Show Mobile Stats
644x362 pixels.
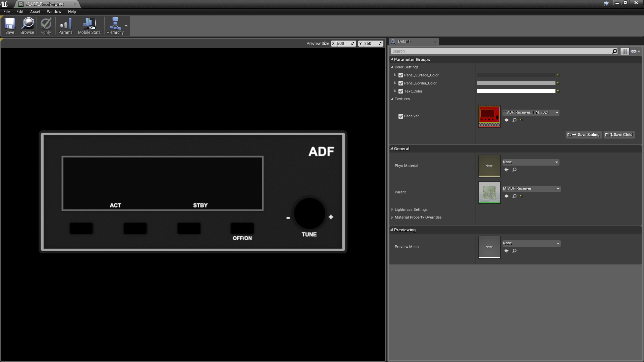89,26
